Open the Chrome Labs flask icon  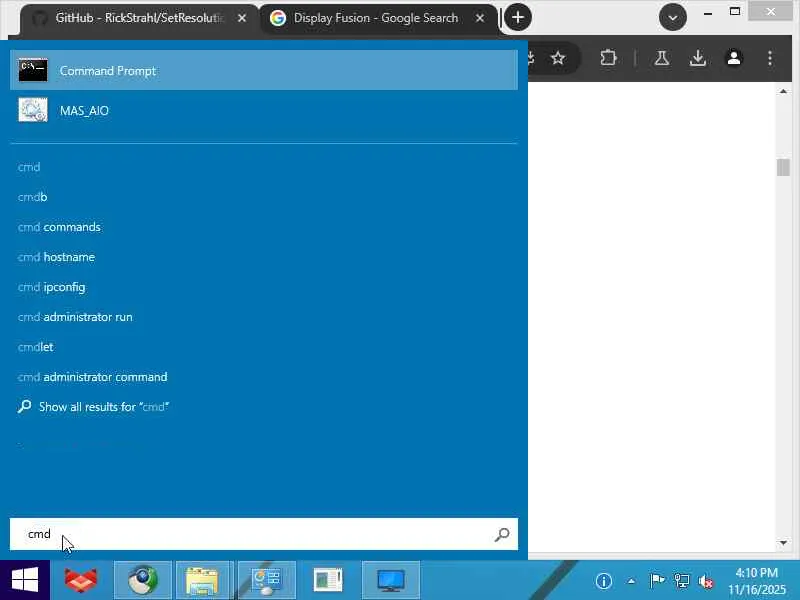662,58
